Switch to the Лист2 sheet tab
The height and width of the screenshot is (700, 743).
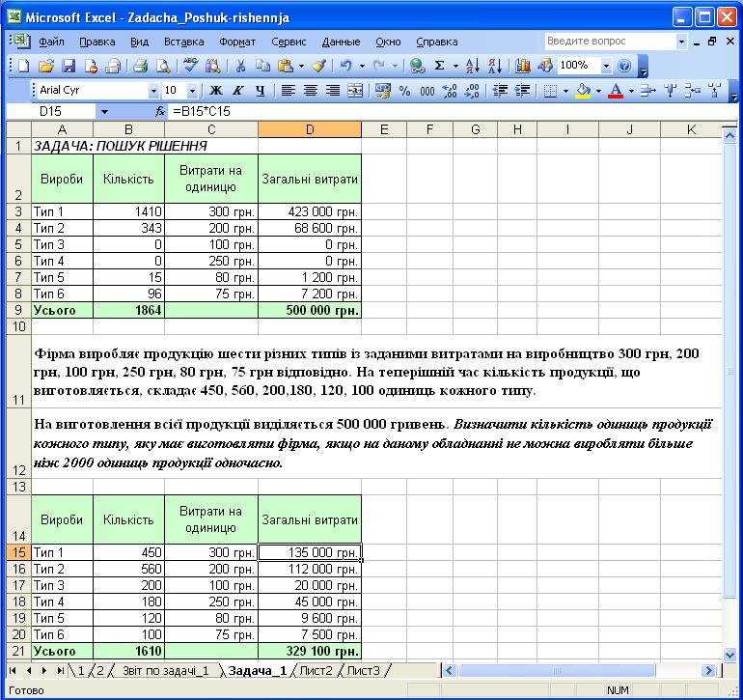[x=316, y=671]
